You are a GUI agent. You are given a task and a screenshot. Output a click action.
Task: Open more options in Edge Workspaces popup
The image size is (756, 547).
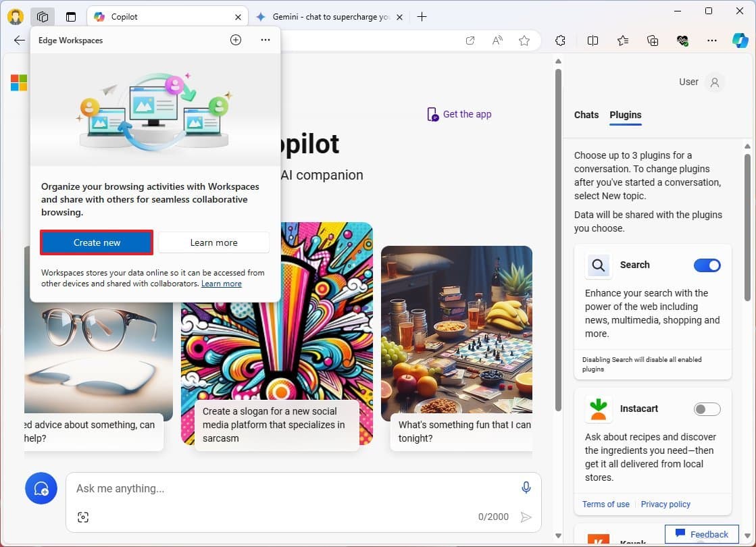(265, 40)
